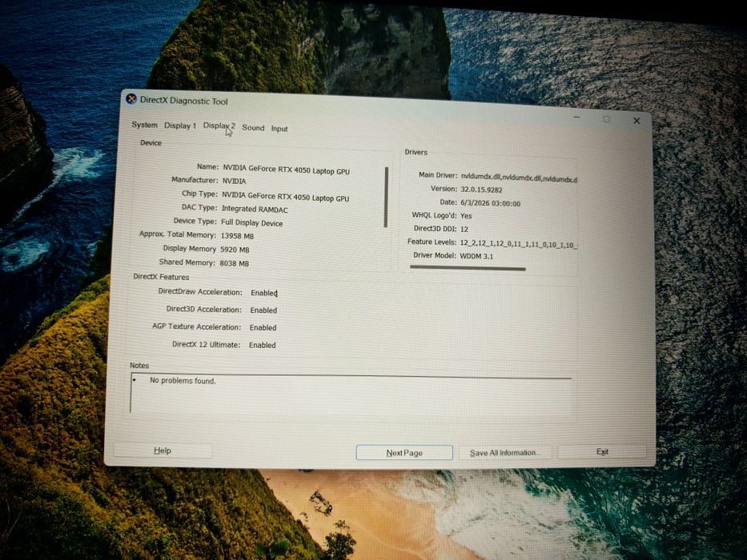Close the DirectX Diagnostic Tool window
Screen dimensions: 747x560
[x=637, y=121]
